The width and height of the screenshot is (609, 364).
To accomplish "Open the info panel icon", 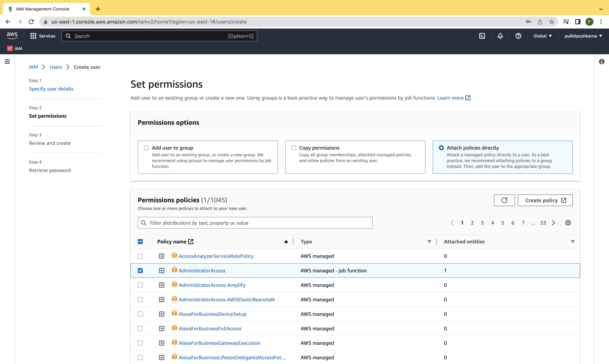I will tap(601, 62).
